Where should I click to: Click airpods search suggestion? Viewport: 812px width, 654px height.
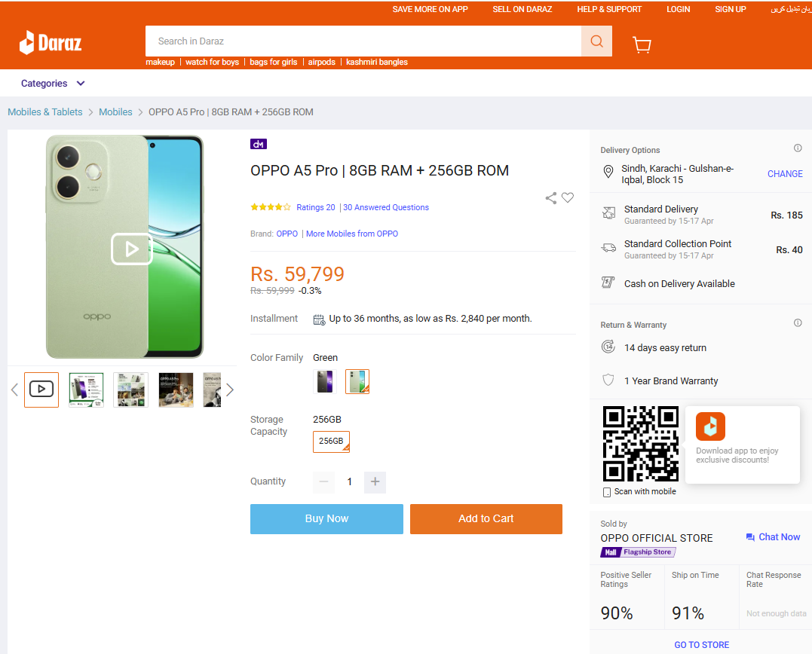click(322, 62)
